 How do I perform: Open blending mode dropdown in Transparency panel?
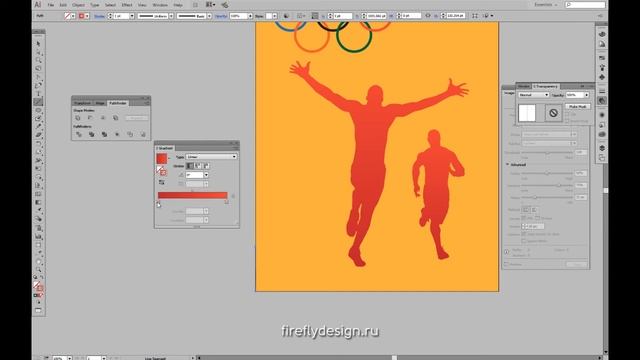[x=534, y=95]
